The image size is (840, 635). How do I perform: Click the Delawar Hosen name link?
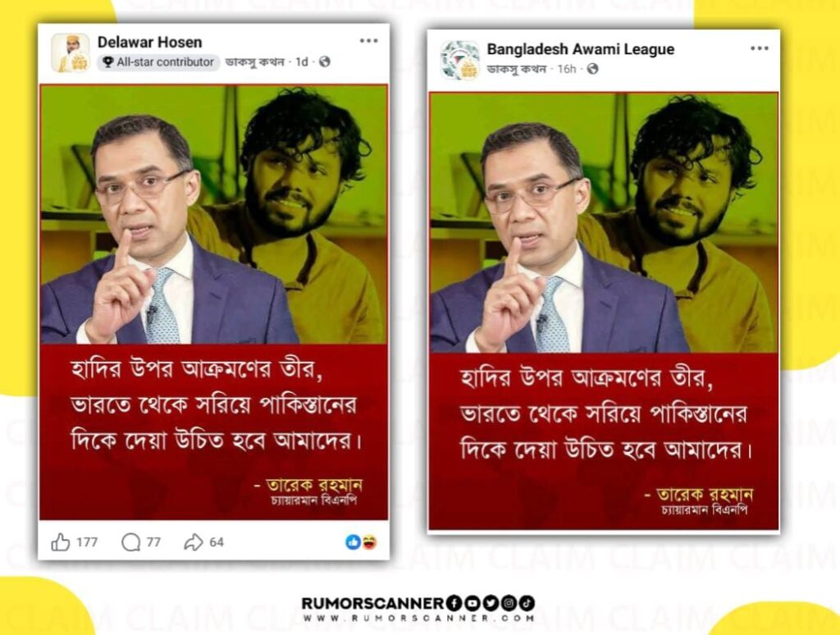pos(149,43)
